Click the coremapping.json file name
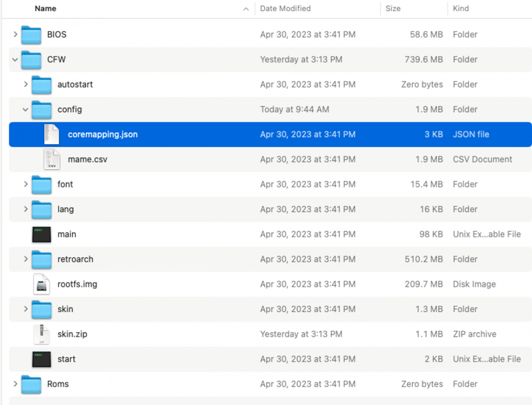Image resolution: width=532 pixels, height=405 pixels. (x=103, y=134)
